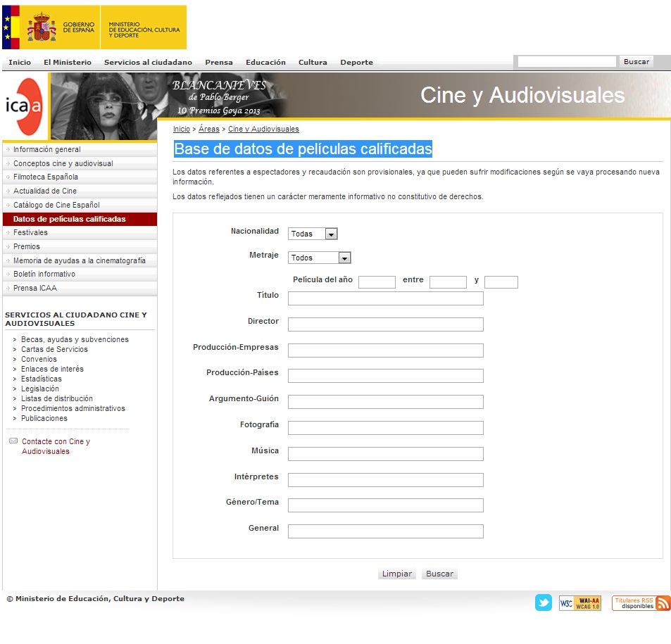Open the Metraje dropdown list
Image resolution: width=671 pixels, height=644 pixels.
pos(319,258)
